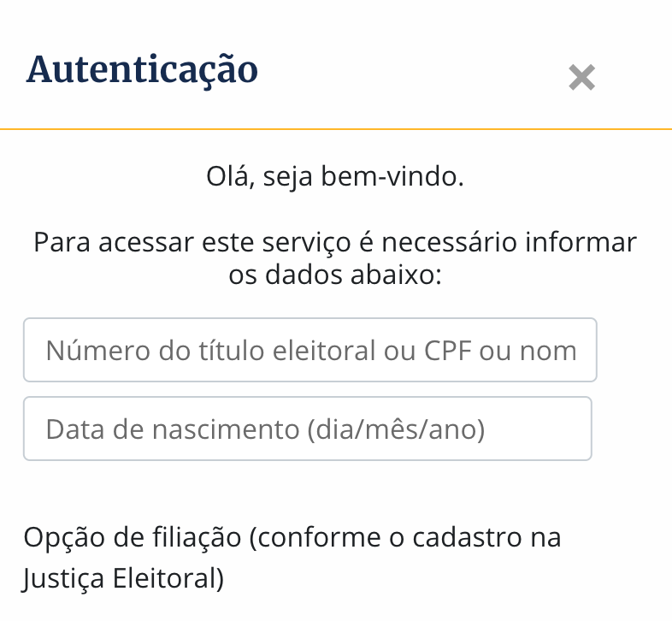
Task: Click the 'Opção de filiação' label
Action: point(135,538)
